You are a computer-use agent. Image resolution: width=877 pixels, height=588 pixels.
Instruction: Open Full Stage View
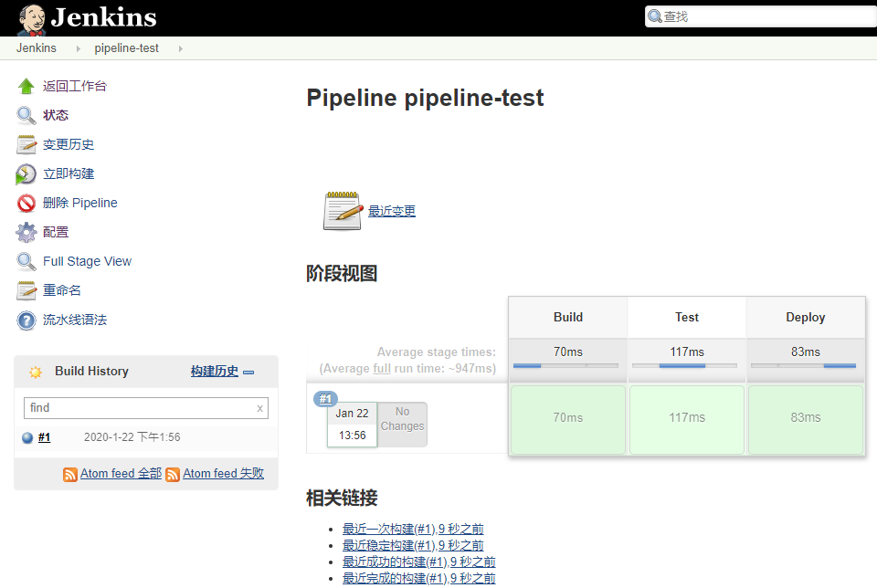[x=87, y=261]
